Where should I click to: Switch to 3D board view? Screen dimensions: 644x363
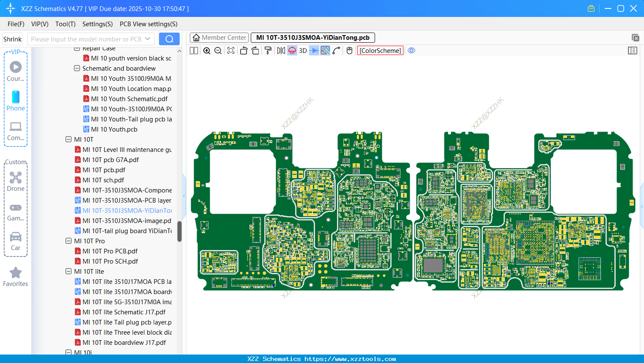click(x=303, y=50)
